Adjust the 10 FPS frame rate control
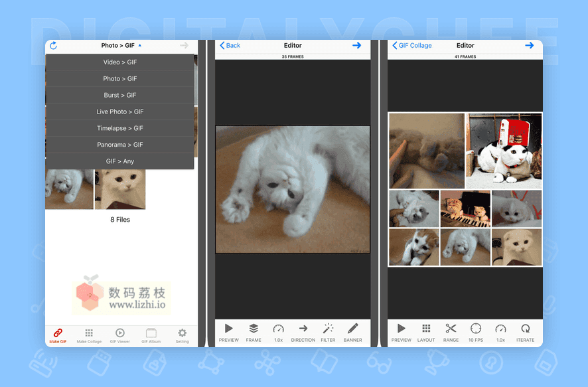 [476, 333]
